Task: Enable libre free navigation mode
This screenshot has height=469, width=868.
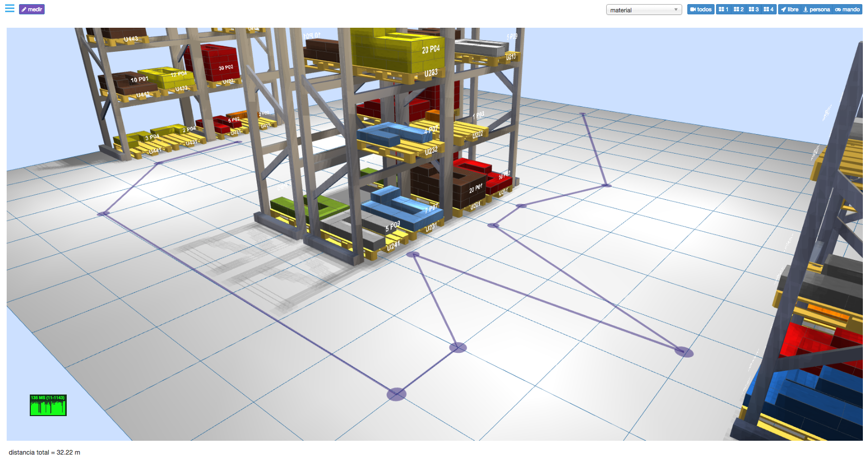Action: [789, 9]
